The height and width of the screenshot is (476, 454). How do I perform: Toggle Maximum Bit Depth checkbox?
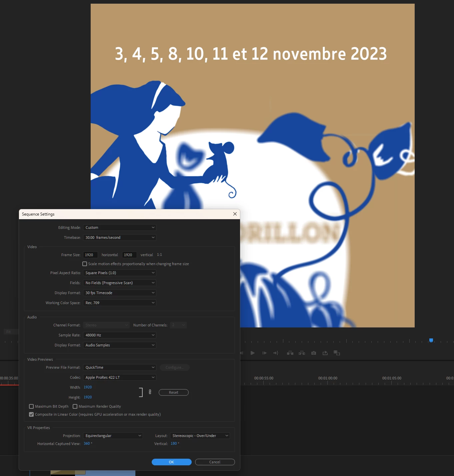(x=31, y=406)
